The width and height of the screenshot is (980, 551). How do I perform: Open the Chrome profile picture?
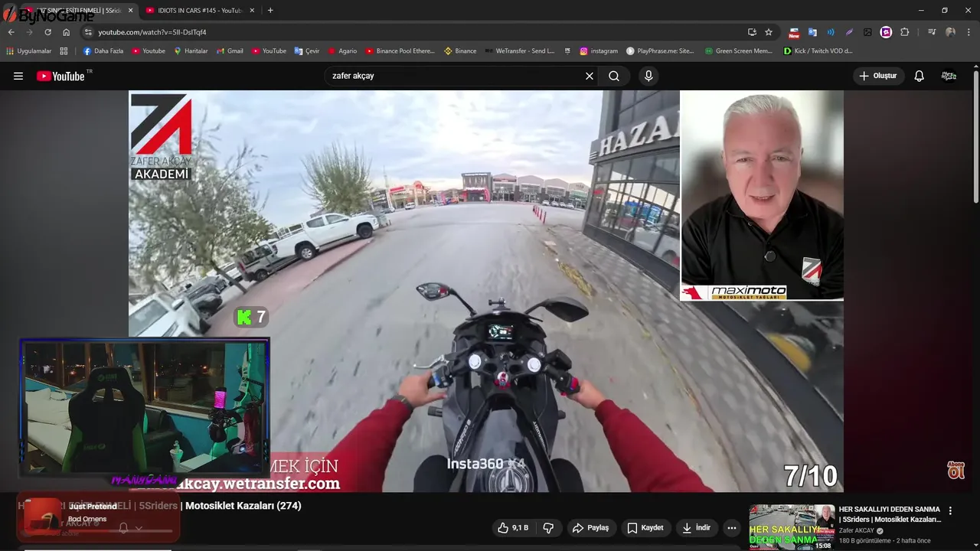(x=950, y=32)
